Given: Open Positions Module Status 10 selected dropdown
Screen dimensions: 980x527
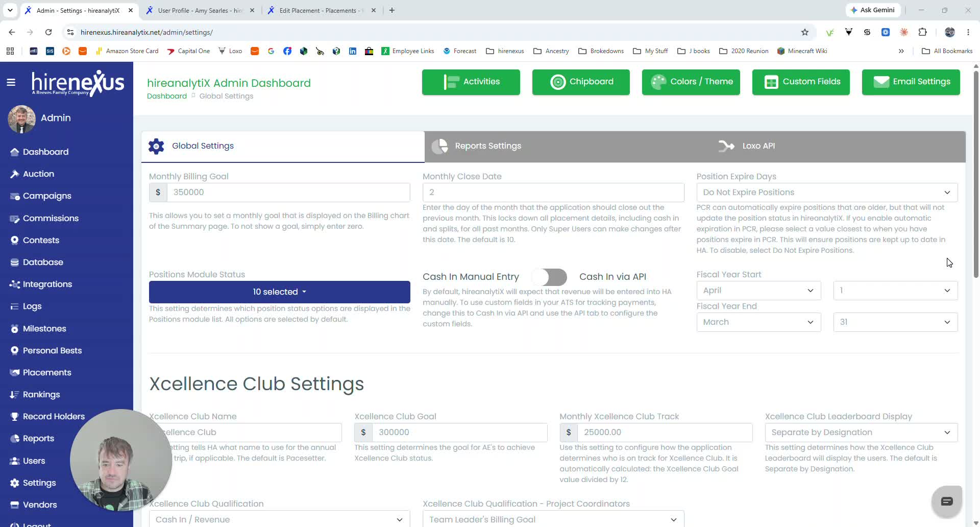Looking at the screenshot, I should tap(280, 292).
